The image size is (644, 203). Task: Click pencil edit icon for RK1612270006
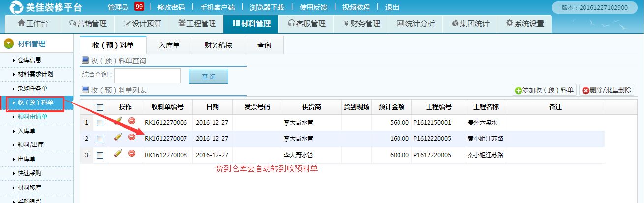118,121
